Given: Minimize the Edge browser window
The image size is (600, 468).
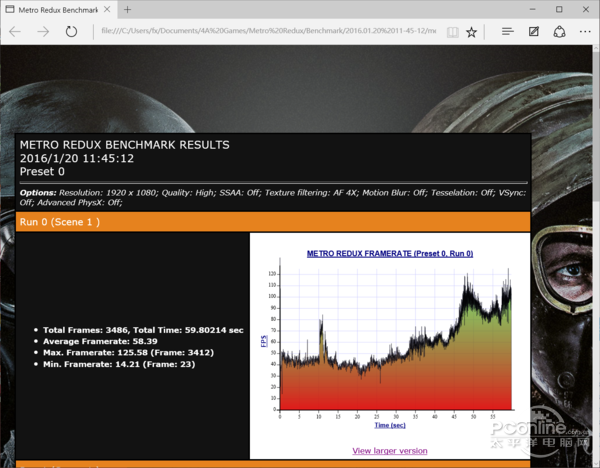Looking at the screenshot, I should (532, 9).
